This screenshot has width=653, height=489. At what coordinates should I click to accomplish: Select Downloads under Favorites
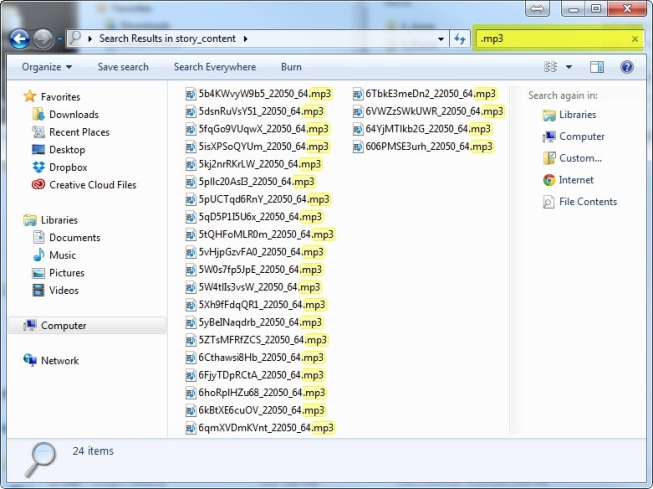(x=73, y=115)
